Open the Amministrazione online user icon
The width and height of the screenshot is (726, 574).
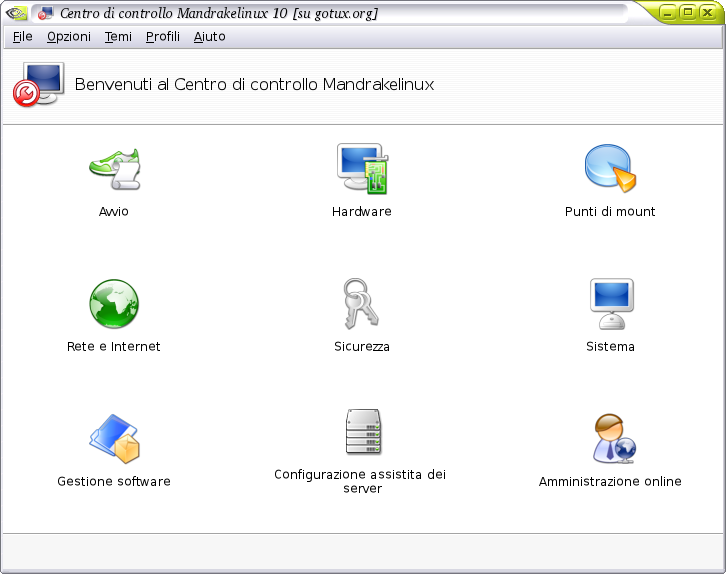(x=614, y=439)
